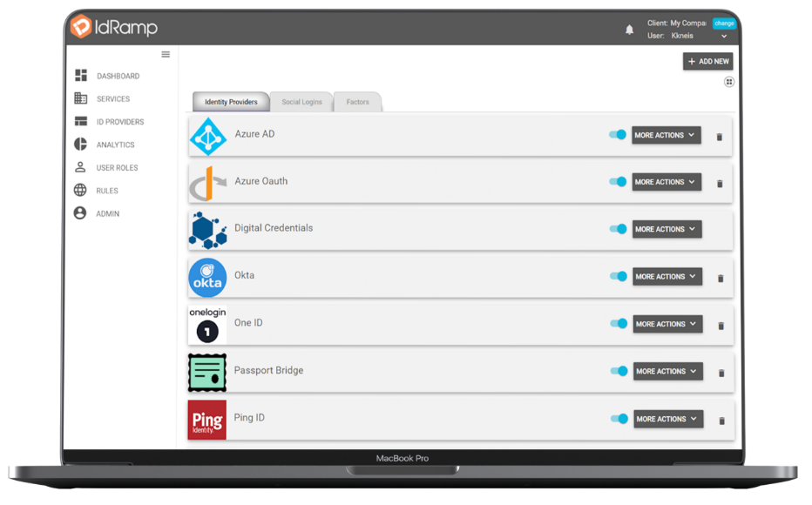Open More Actions for One ID

(668, 324)
